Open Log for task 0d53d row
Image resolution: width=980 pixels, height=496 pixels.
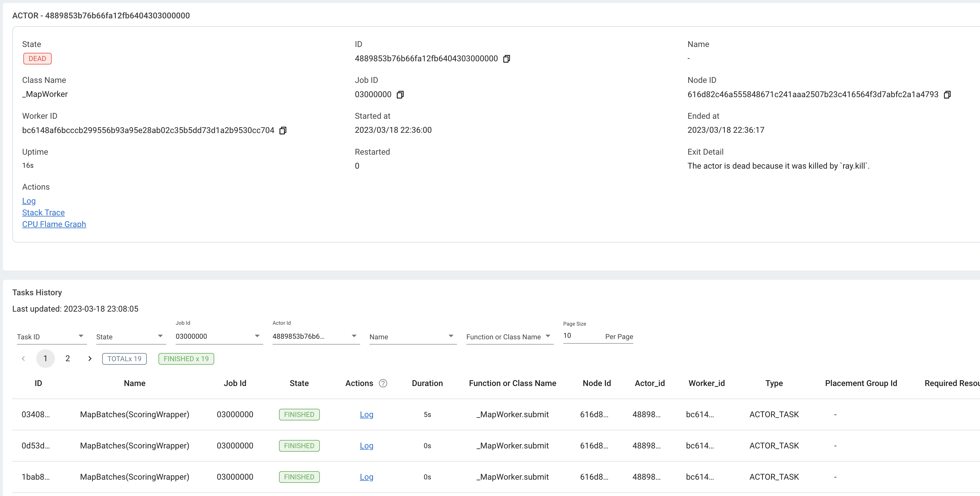pyautogui.click(x=366, y=446)
